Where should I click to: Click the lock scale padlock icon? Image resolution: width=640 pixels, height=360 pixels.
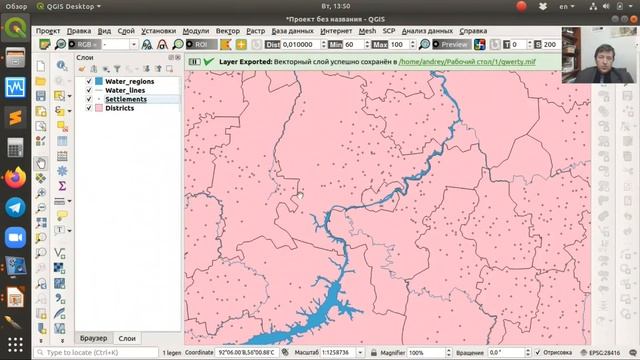pos(373,352)
